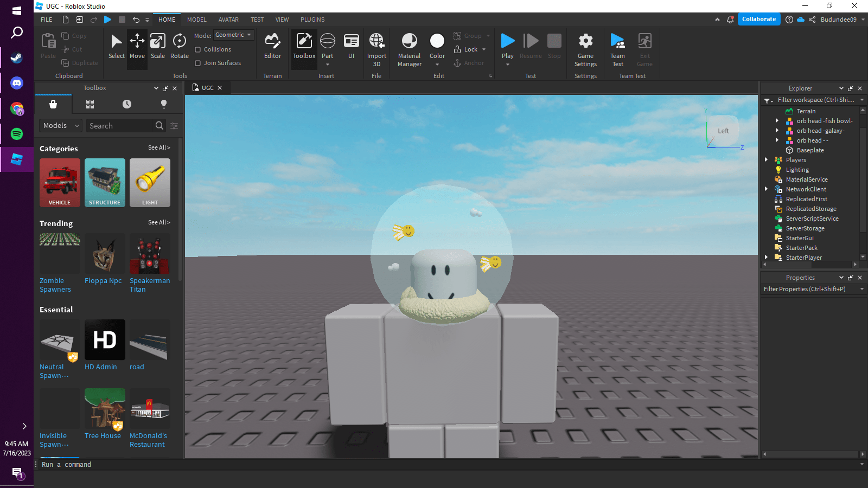868x488 pixels.
Task: Open the UI insert tool
Action: (x=351, y=46)
